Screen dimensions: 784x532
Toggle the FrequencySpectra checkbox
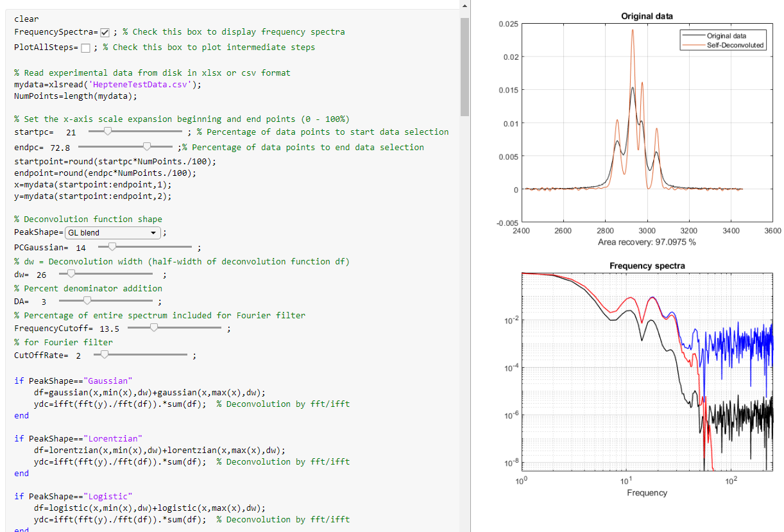(105, 32)
